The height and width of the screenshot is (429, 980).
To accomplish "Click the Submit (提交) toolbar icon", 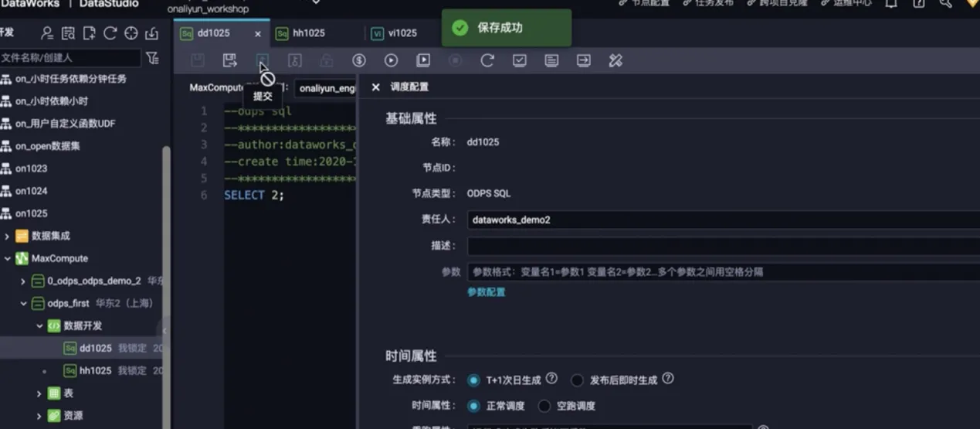I will click(x=263, y=60).
